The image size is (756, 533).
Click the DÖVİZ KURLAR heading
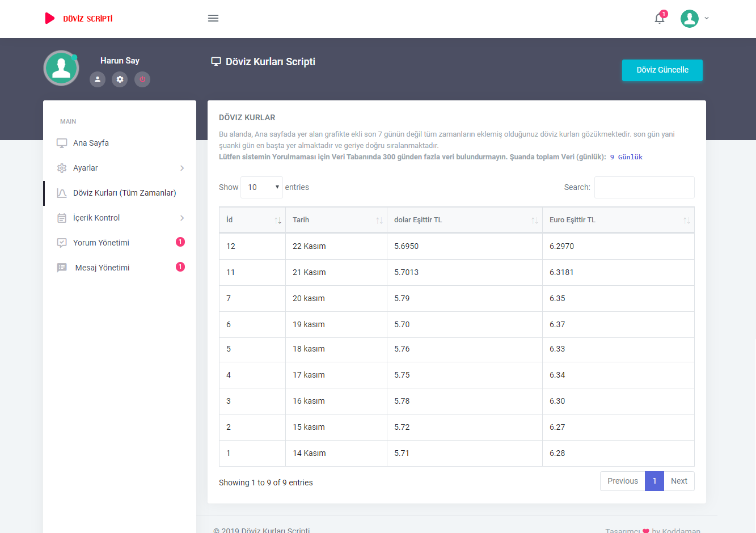point(247,117)
